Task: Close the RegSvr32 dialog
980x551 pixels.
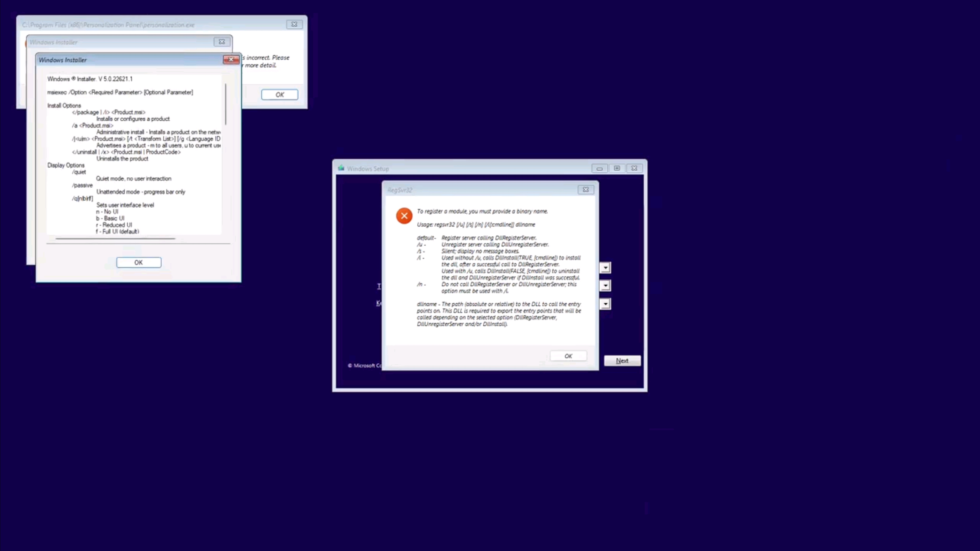Action: click(x=585, y=189)
